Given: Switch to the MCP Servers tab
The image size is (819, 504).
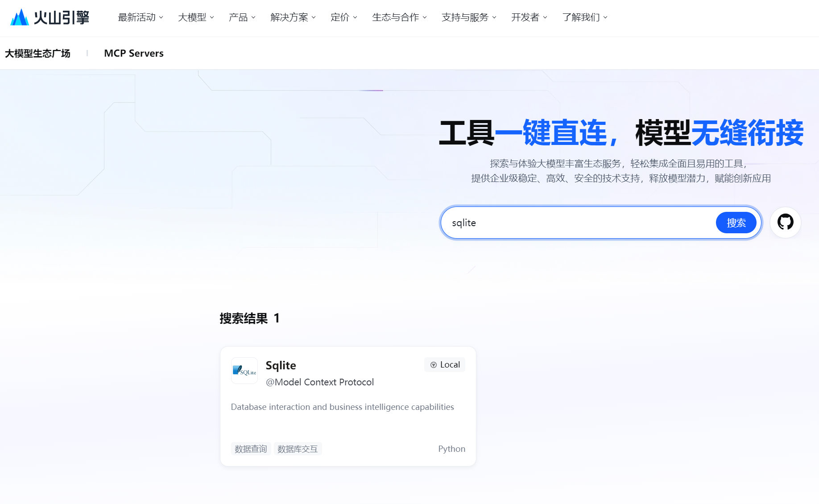Looking at the screenshot, I should tap(133, 53).
